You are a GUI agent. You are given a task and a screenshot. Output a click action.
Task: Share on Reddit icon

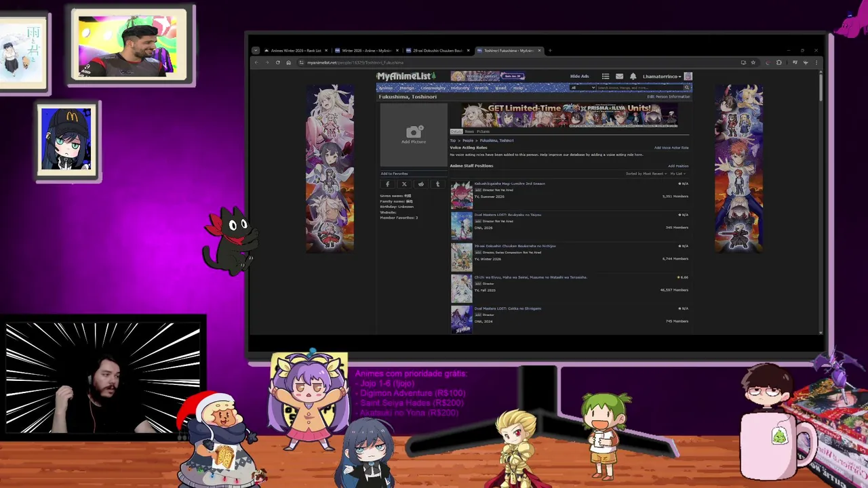pyautogui.click(x=421, y=184)
